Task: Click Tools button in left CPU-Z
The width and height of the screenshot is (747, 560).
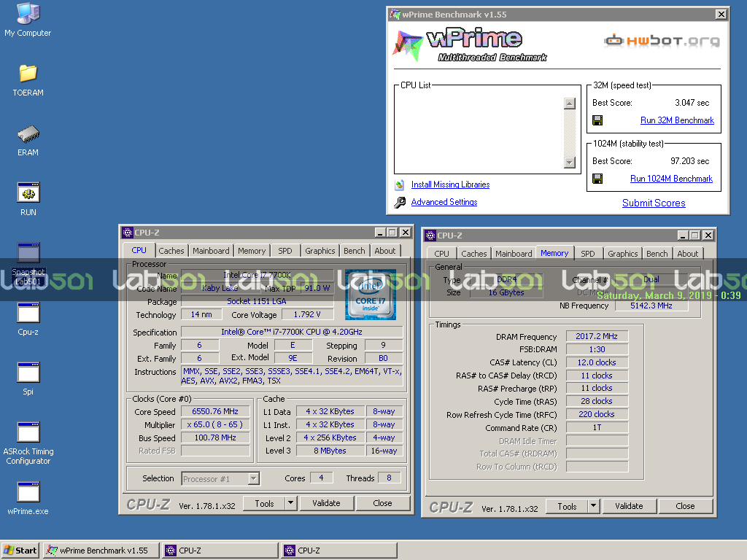Action: tap(264, 503)
